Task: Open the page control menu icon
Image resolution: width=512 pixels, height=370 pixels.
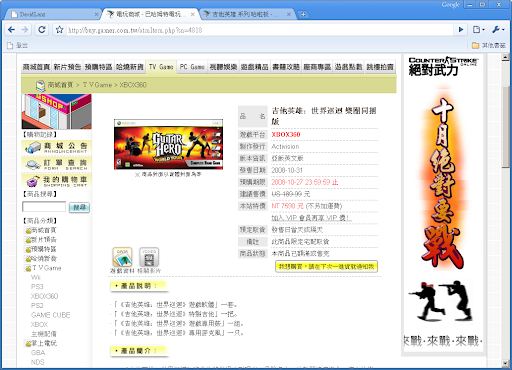Action: tap(479, 30)
